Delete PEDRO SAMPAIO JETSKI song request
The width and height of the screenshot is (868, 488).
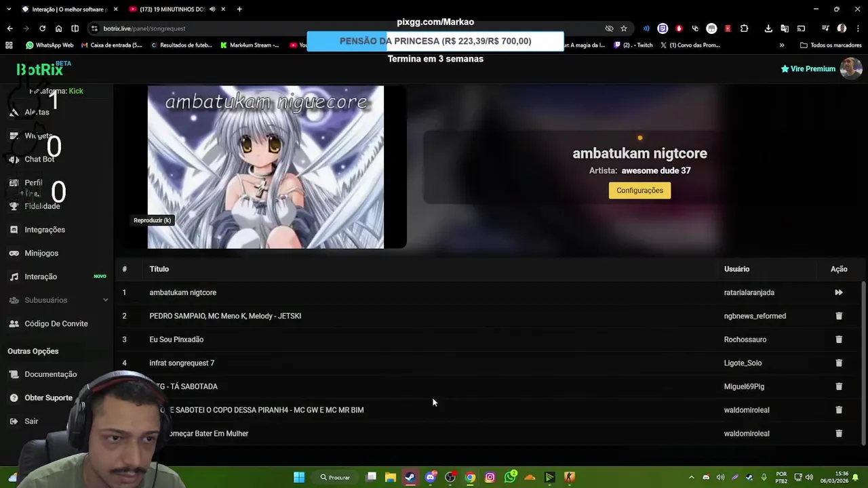click(x=839, y=316)
